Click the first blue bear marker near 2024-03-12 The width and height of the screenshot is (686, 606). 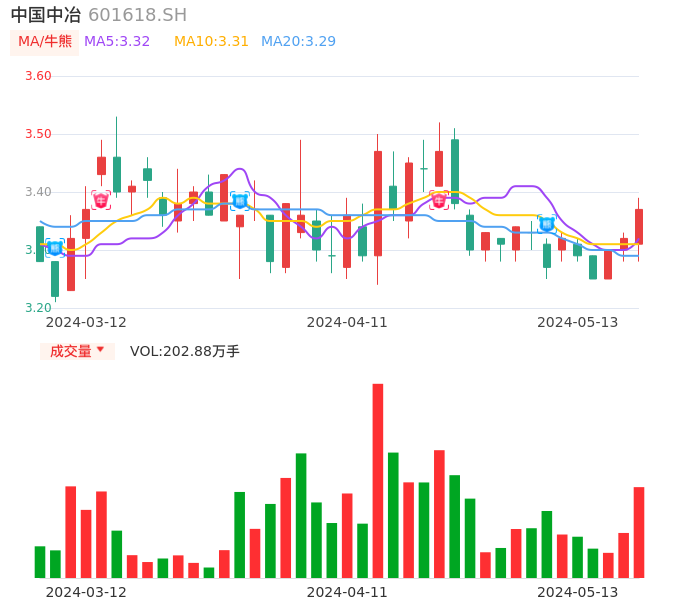click(55, 248)
